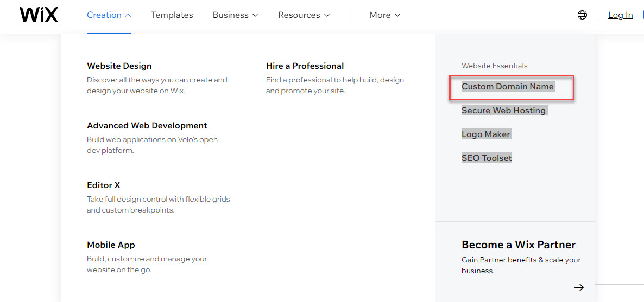Select SEO Toolset
This screenshot has height=302, width=644.
[x=487, y=158]
